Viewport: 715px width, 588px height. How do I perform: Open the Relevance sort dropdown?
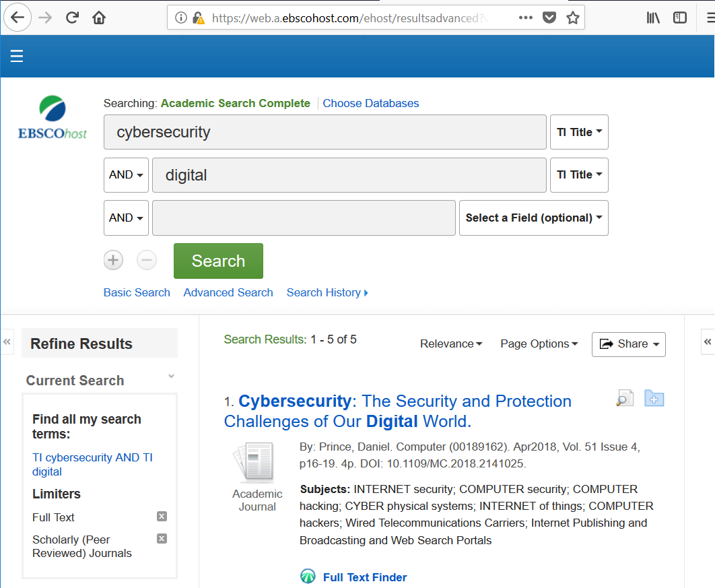[x=451, y=344]
